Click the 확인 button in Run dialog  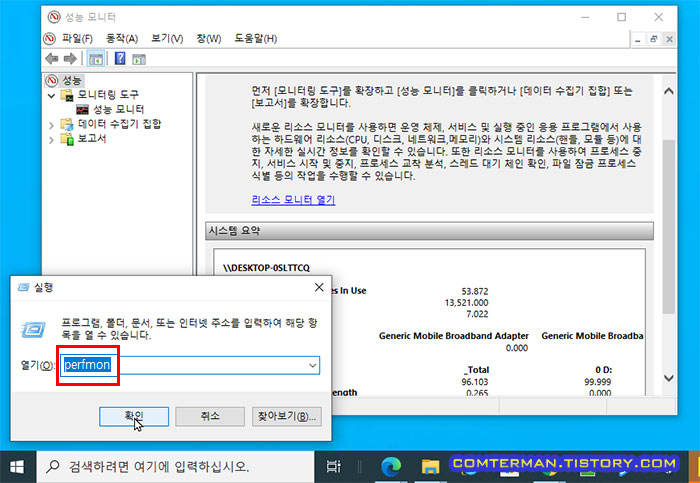pos(134,416)
